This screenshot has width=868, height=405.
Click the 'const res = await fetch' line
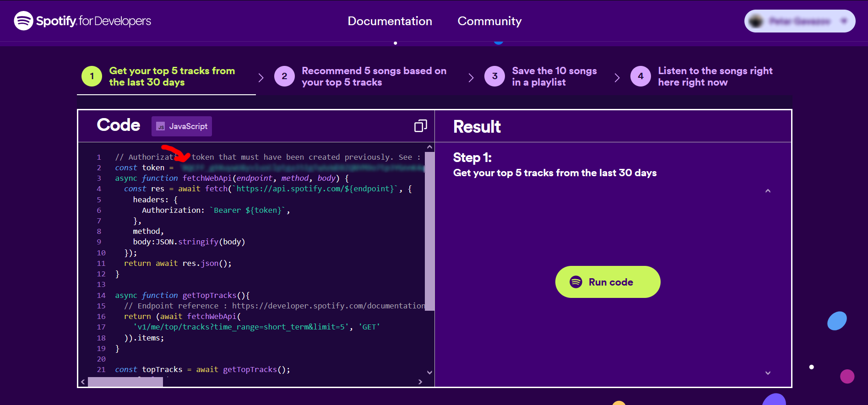(x=268, y=189)
